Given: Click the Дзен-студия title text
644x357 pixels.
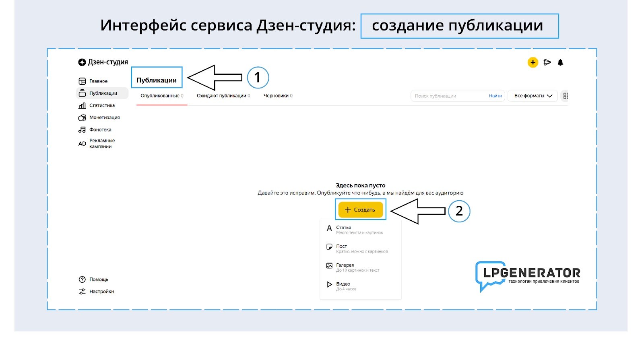Looking at the screenshot, I should 108,62.
